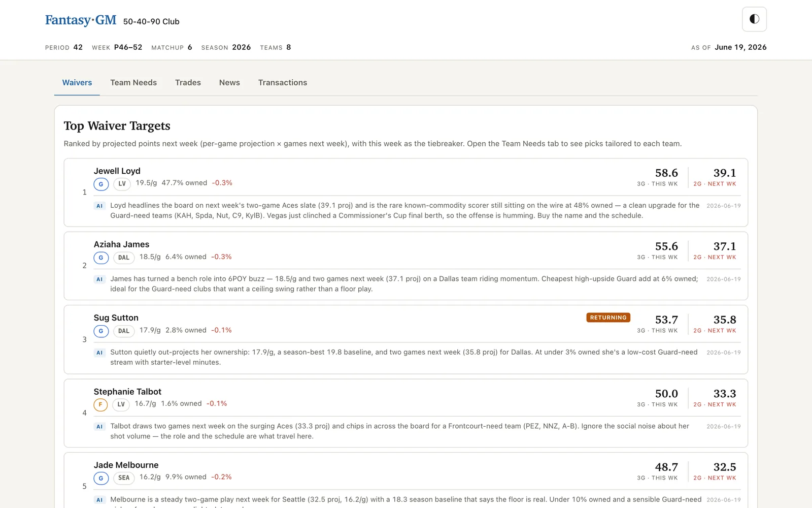Click the 19.5/g average for Loyd
This screenshot has width=812, height=508.
click(x=146, y=183)
